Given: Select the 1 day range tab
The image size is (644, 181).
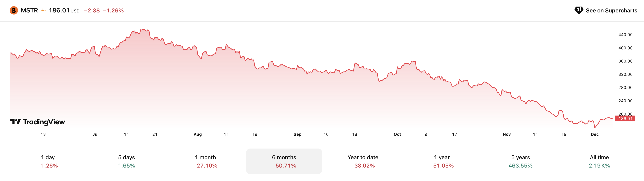Looking at the screenshot, I should pyautogui.click(x=48, y=161).
